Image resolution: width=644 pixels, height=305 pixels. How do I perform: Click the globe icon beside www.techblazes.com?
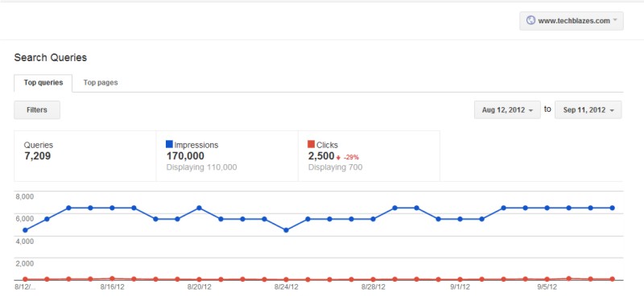(x=530, y=20)
